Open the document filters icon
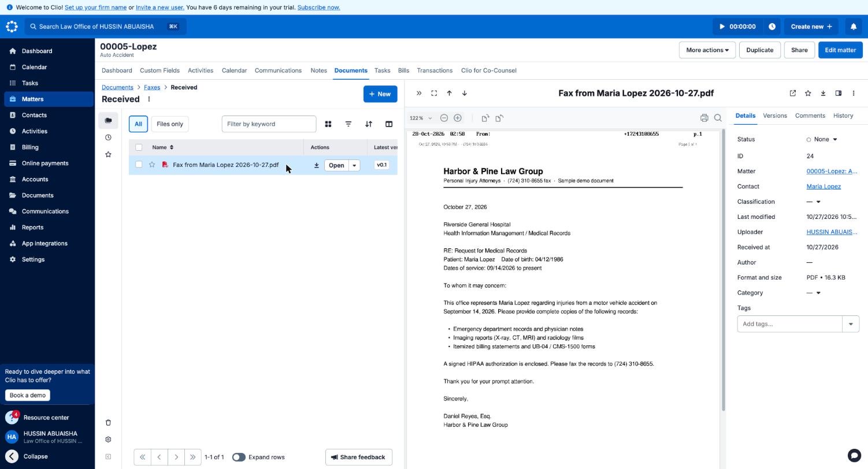The image size is (868, 469). [348, 124]
